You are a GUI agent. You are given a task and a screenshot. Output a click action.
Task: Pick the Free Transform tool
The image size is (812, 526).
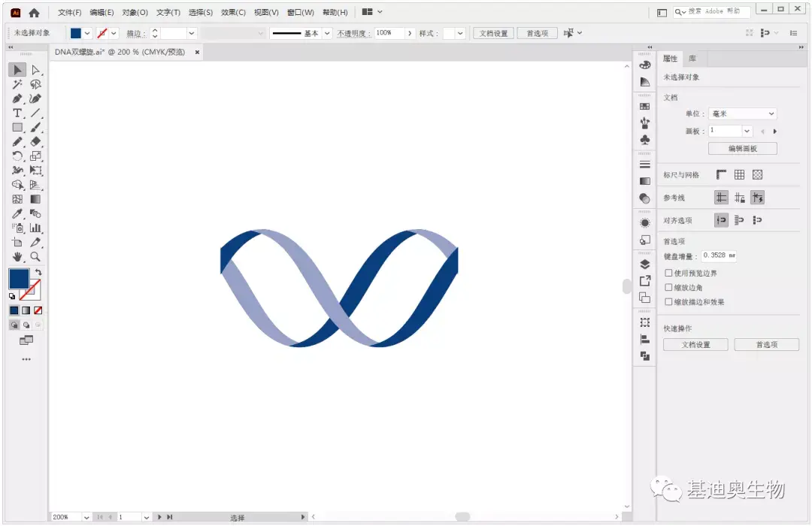tap(35, 171)
